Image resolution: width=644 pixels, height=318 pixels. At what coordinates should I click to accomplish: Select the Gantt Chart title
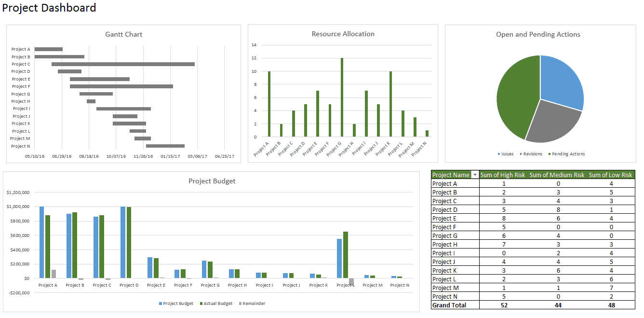pyautogui.click(x=123, y=34)
